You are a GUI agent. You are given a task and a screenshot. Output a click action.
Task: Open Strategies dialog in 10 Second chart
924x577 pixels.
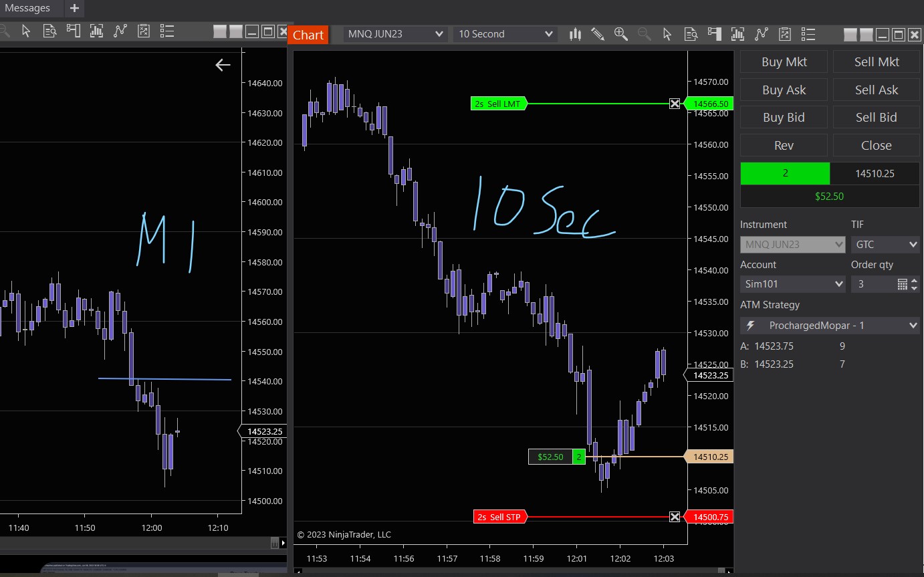(x=785, y=34)
